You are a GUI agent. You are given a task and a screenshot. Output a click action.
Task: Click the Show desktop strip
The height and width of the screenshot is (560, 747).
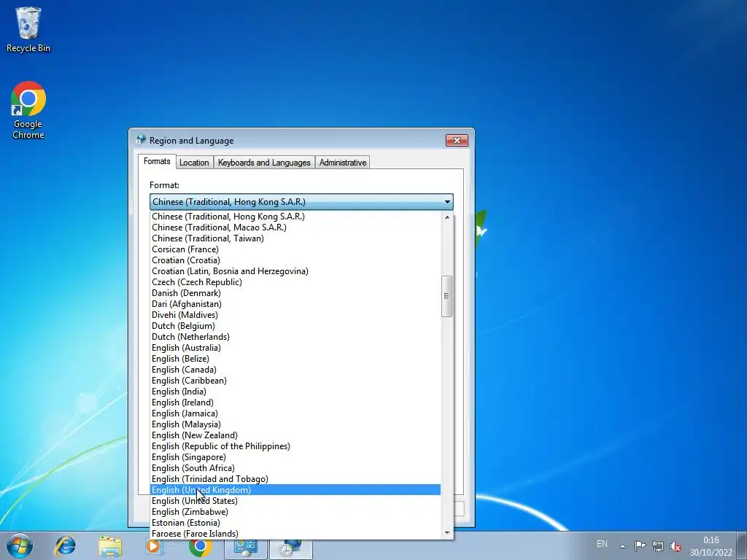click(743, 545)
